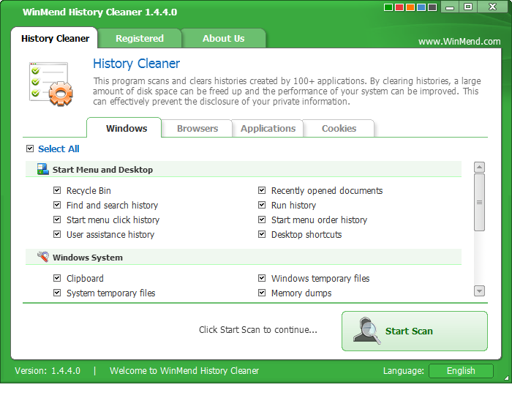Click the Windows System tools icon
The height and width of the screenshot is (420, 512).
pyautogui.click(x=42, y=257)
